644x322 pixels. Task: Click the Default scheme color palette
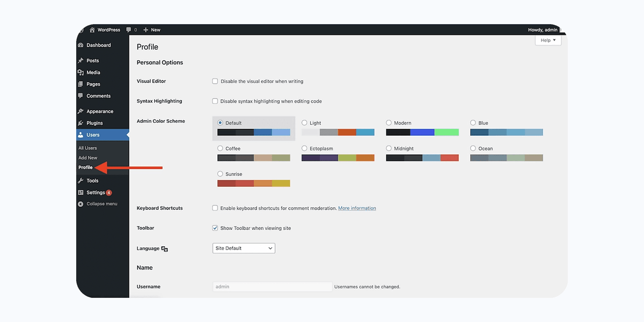(x=254, y=132)
